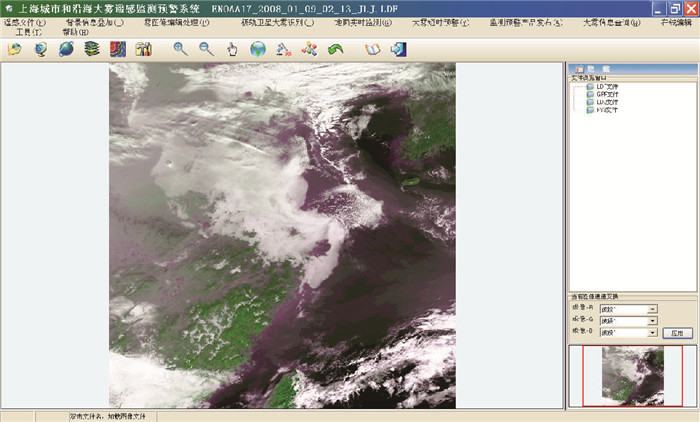The height and width of the screenshot is (422, 700).
Task: Click the colorful map toolbar icon
Action: tap(118, 48)
